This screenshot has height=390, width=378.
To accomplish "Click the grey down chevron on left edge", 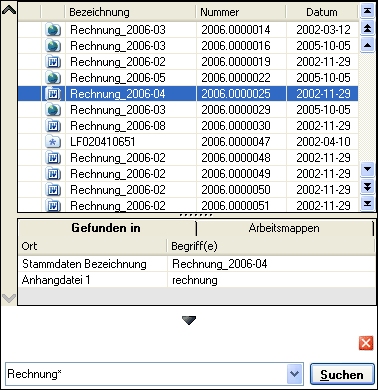I will [x=9, y=297].
